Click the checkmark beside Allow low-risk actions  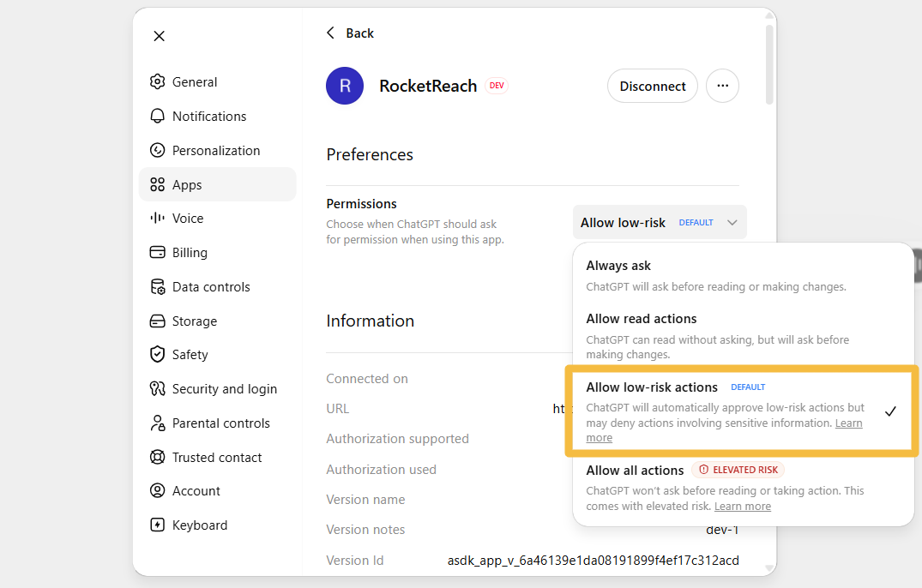click(890, 411)
